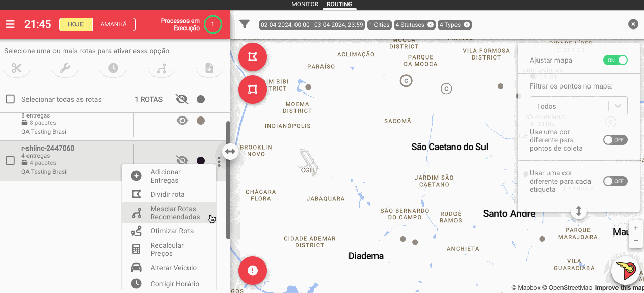
Task: Click the date range filter chip
Action: coord(312,25)
